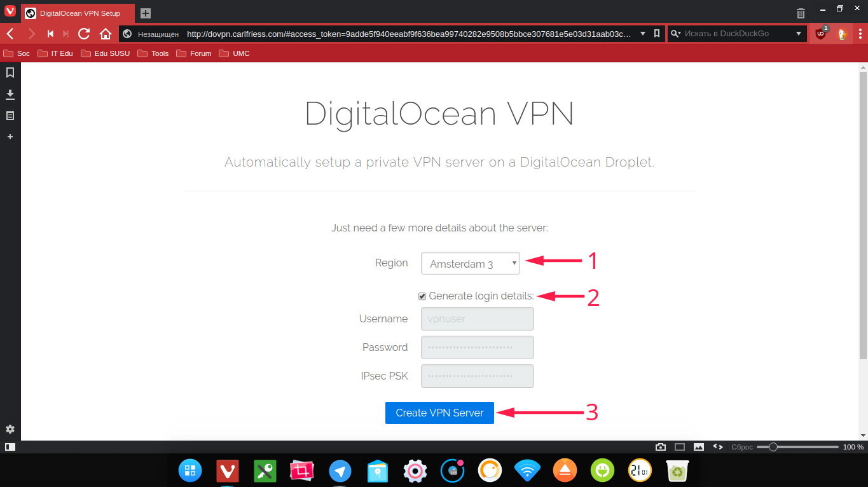Capture the page with the camera icon

pos(661,447)
